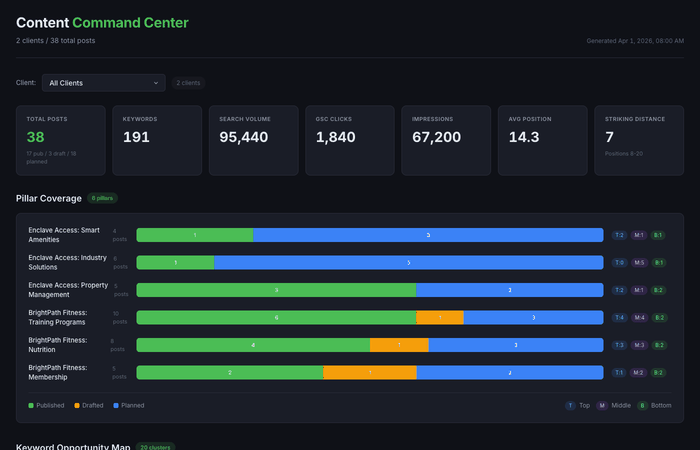The width and height of the screenshot is (700, 450).
Task: Click the M Middle funnel legend icon
Action: [x=601, y=405]
